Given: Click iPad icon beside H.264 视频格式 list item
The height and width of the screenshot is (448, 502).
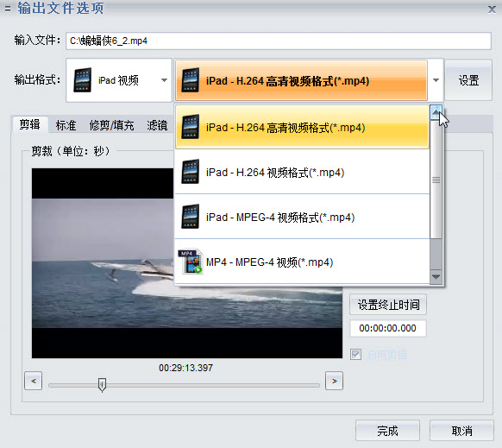Looking at the screenshot, I should point(191,172).
